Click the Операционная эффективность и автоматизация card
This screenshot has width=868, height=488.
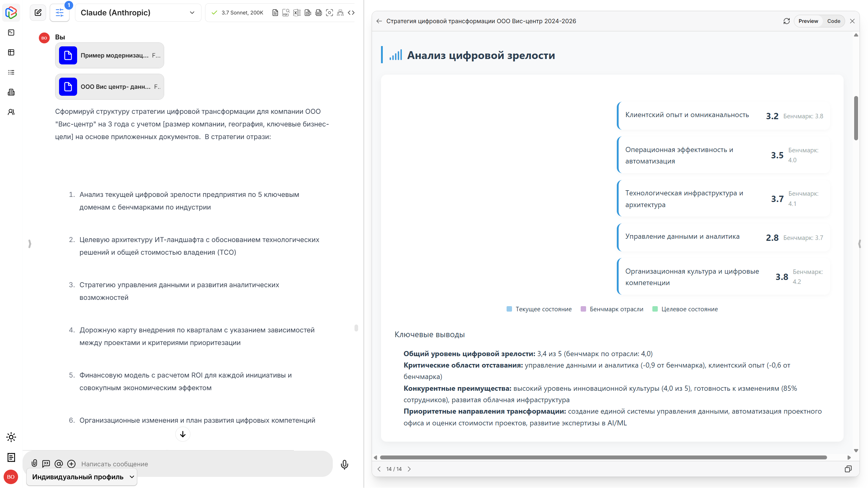[723, 155]
